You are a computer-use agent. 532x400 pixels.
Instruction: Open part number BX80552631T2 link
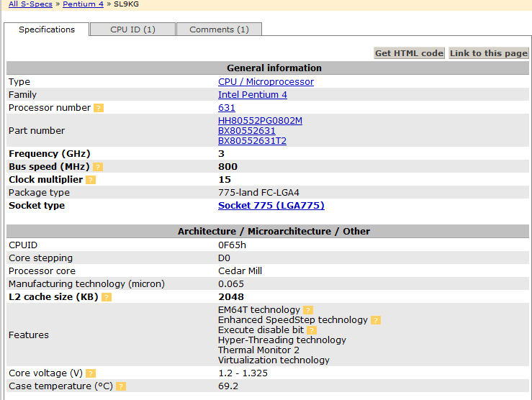[x=252, y=141]
